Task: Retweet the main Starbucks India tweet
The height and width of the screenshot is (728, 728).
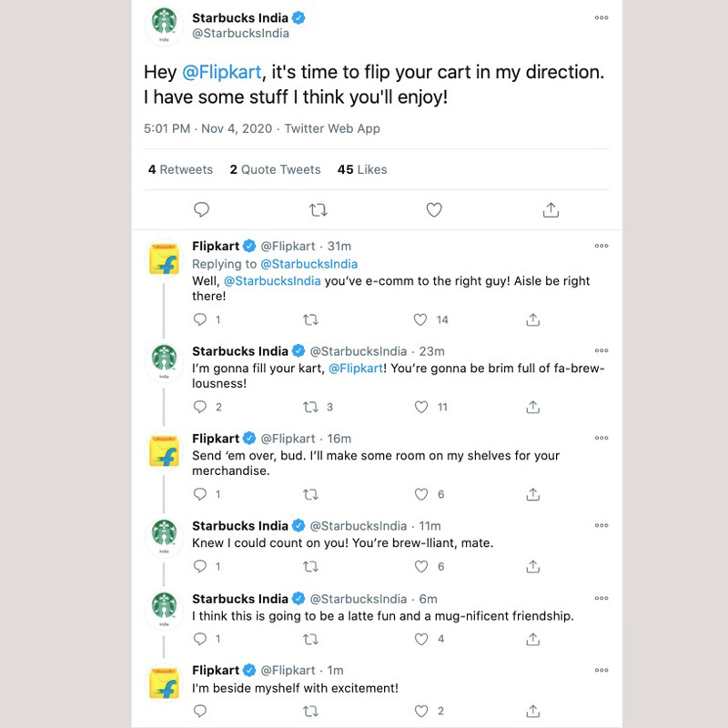Action: click(x=318, y=210)
